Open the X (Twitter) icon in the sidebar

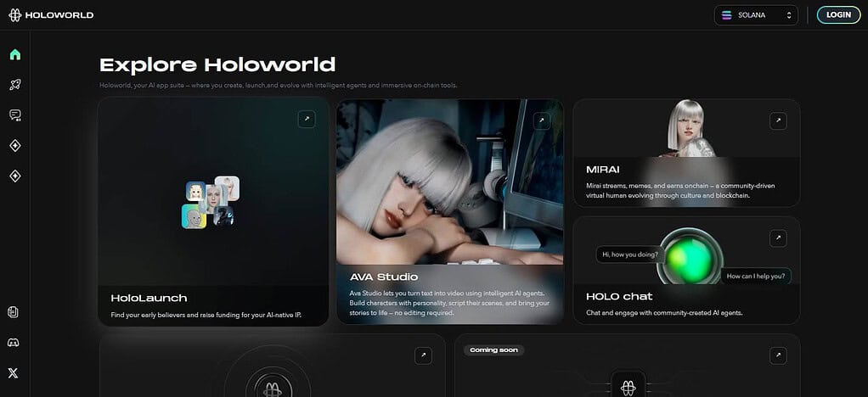tap(14, 373)
